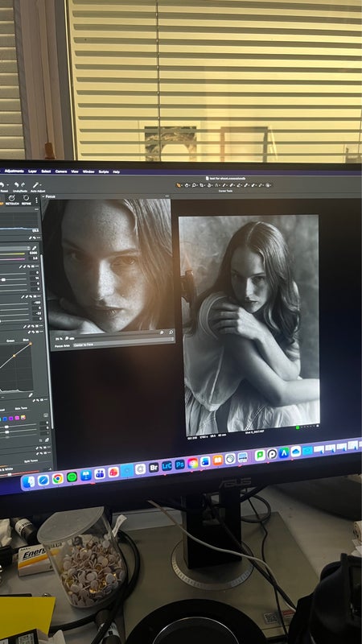Select the Skin Tone tab in Color Editor
Viewport: 362px width, 644px height.
pos(21,408)
